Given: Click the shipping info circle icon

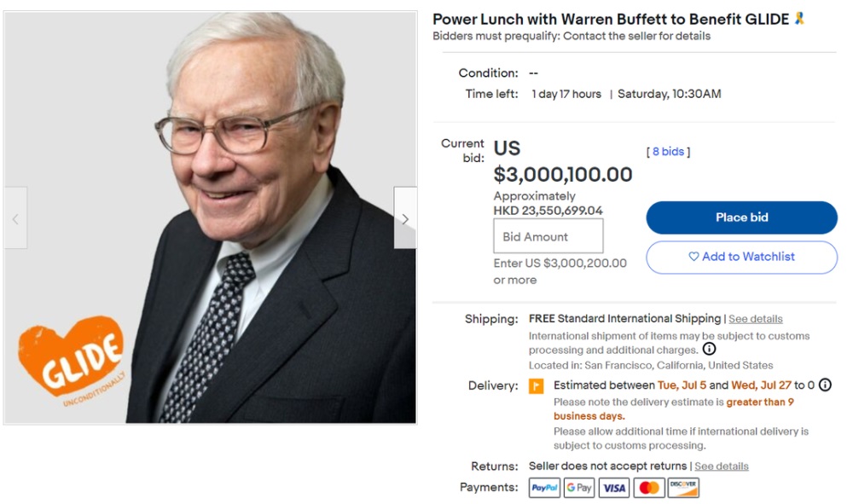Looking at the screenshot, I should coord(709,349).
